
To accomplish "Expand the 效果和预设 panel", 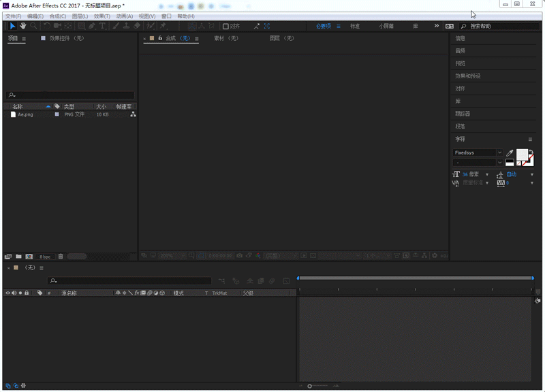I will pos(468,76).
